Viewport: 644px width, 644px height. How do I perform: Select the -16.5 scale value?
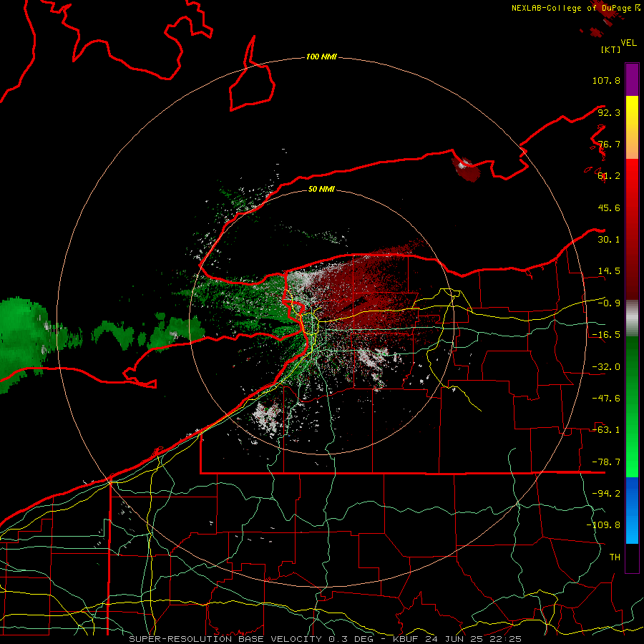(x=606, y=335)
